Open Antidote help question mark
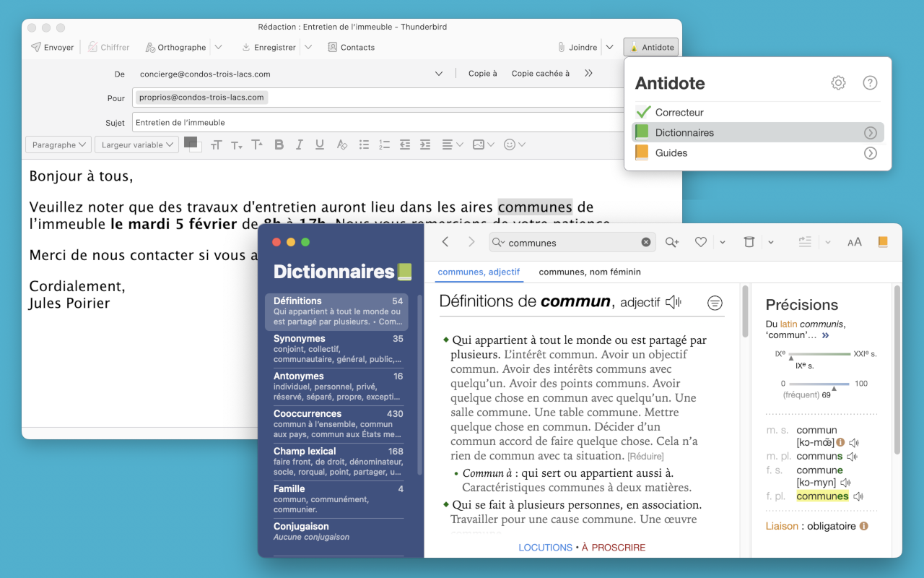The image size is (924, 578). point(870,83)
